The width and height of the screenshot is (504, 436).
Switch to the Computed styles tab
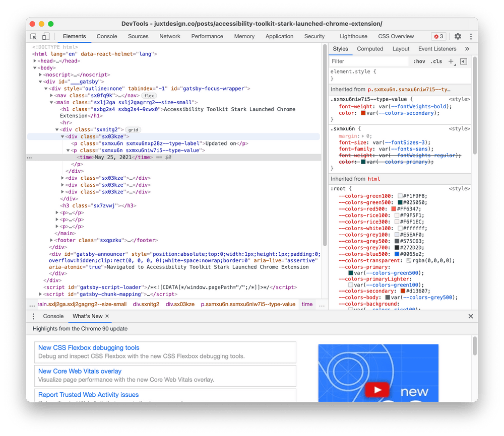(x=370, y=48)
